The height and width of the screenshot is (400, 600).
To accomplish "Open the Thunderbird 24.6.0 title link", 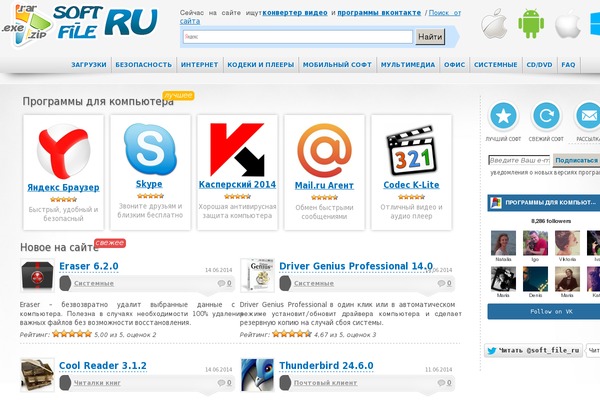I will click(326, 366).
